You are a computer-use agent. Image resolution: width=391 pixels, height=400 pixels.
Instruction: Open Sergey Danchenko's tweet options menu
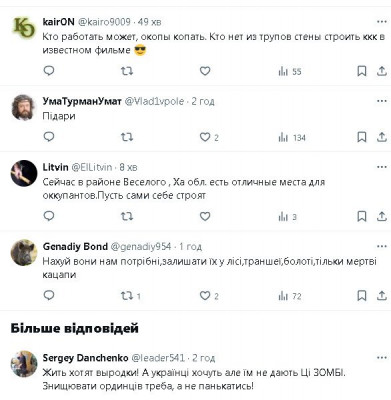(382, 358)
